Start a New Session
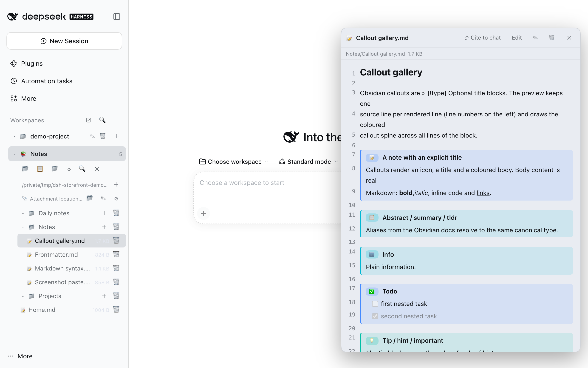This screenshot has width=588, height=368. point(64,41)
